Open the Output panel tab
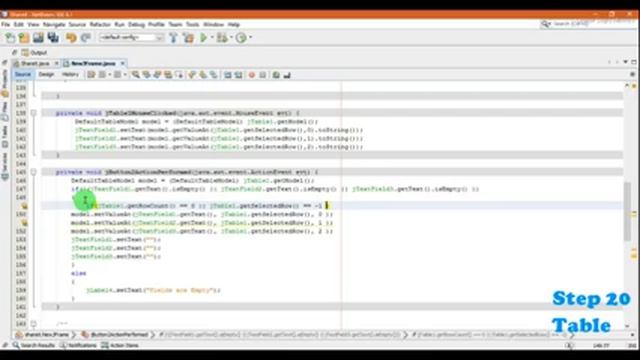The image size is (640, 360). (35, 53)
